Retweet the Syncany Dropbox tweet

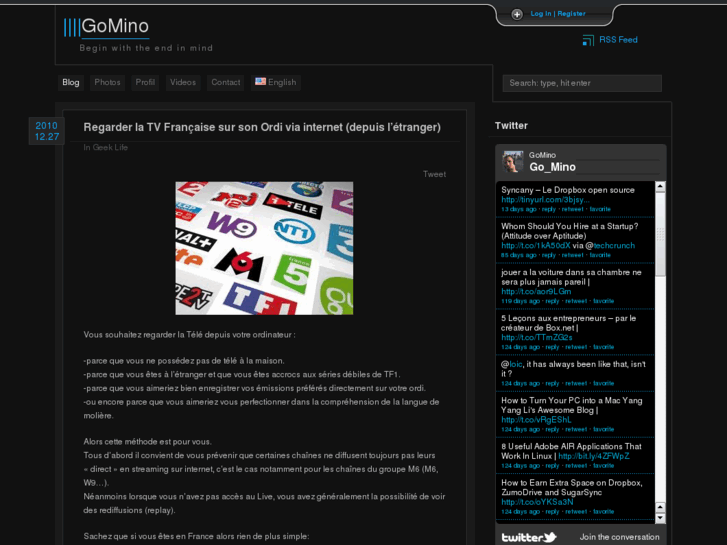coord(572,209)
